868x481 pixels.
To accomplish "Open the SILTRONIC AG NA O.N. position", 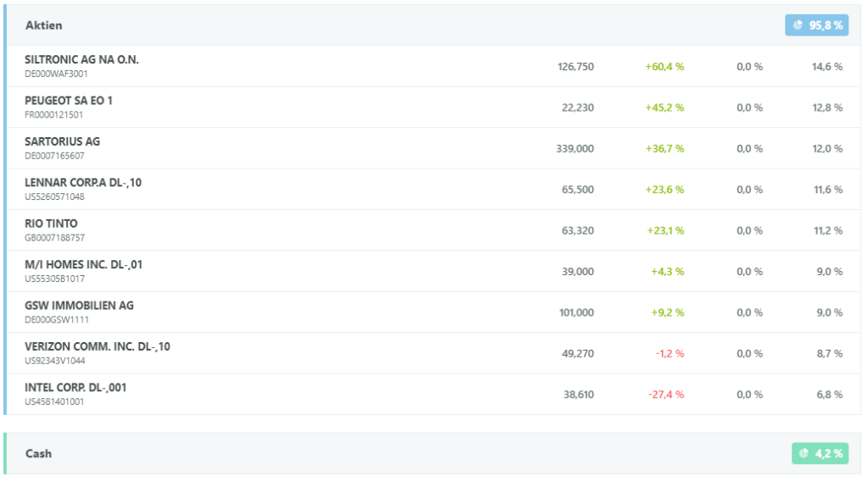I will (x=81, y=60).
